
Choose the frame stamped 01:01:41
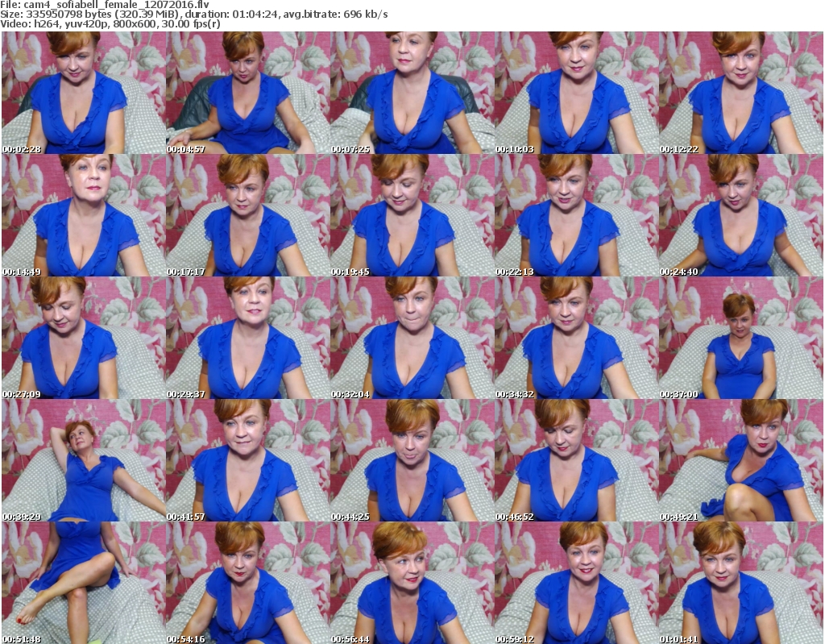(x=741, y=583)
